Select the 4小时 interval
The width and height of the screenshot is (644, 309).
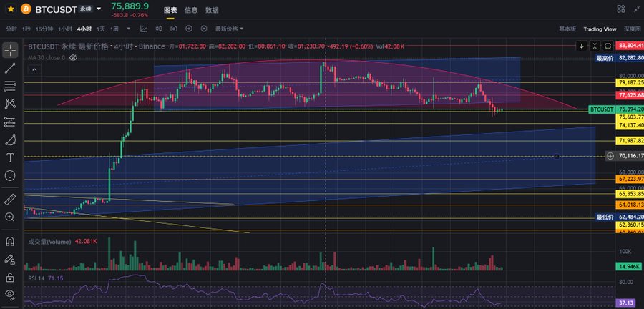(84, 29)
